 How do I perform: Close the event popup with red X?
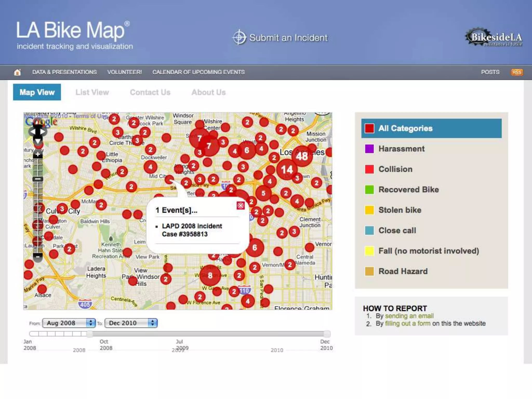241,206
